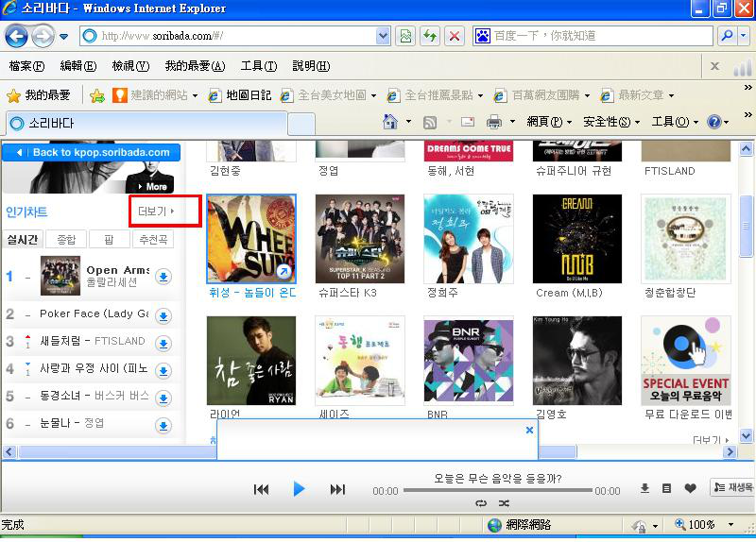Open the 소리바다 browser tab
The height and width of the screenshot is (542, 756).
coord(146,124)
